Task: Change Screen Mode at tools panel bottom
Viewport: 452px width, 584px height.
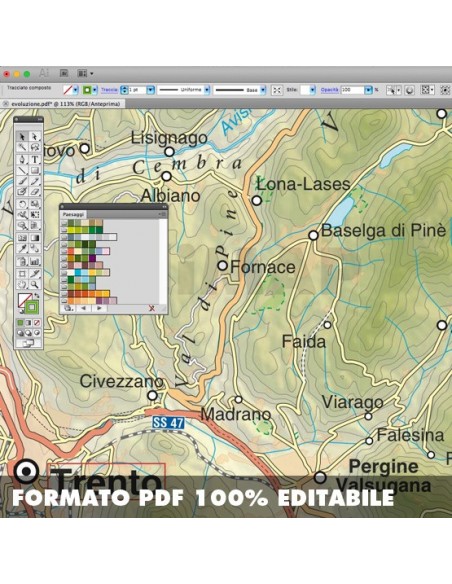Action: coord(28,343)
